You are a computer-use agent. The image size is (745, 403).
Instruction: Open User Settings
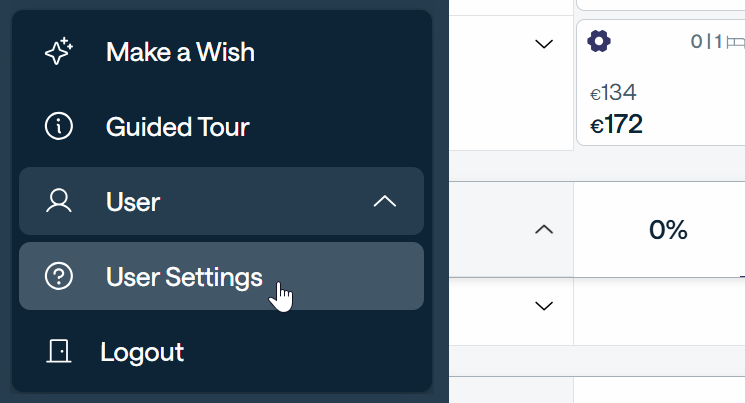pyautogui.click(x=184, y=277)
